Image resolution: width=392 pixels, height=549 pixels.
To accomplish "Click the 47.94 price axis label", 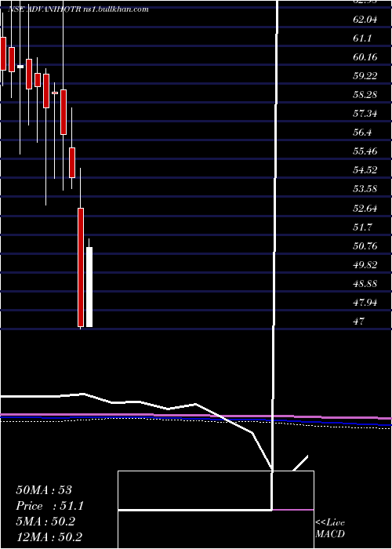I will point(365,303).
